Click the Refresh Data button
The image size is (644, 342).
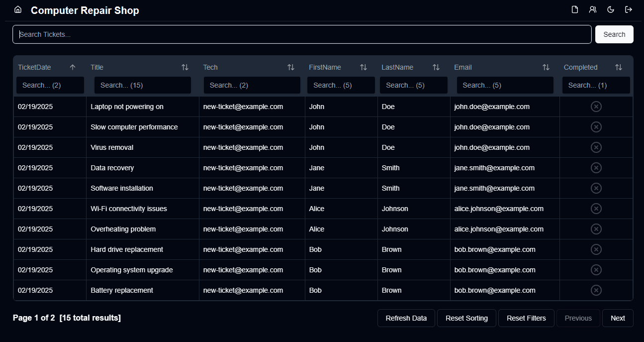click(406, 318)
